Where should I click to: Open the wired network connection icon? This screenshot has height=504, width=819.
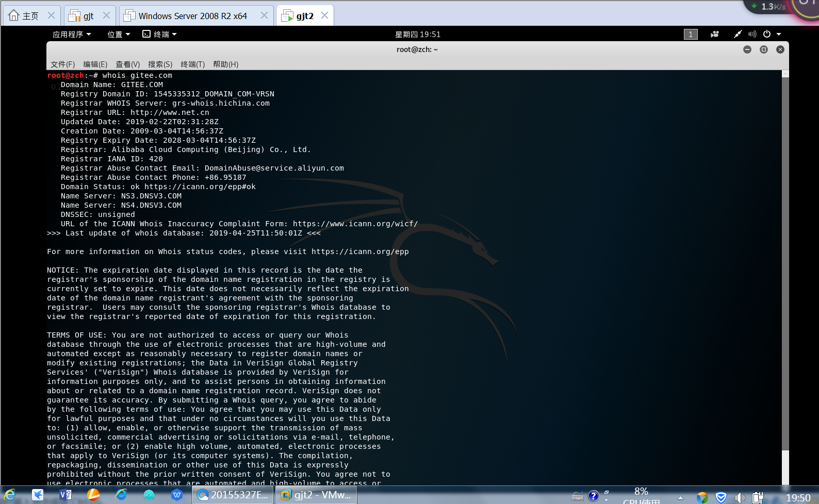point(738,34)
